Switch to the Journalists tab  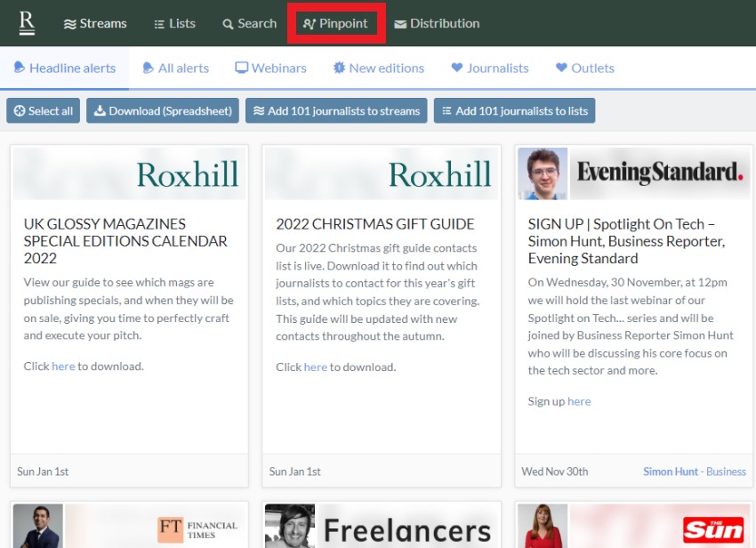click(490, 68)
